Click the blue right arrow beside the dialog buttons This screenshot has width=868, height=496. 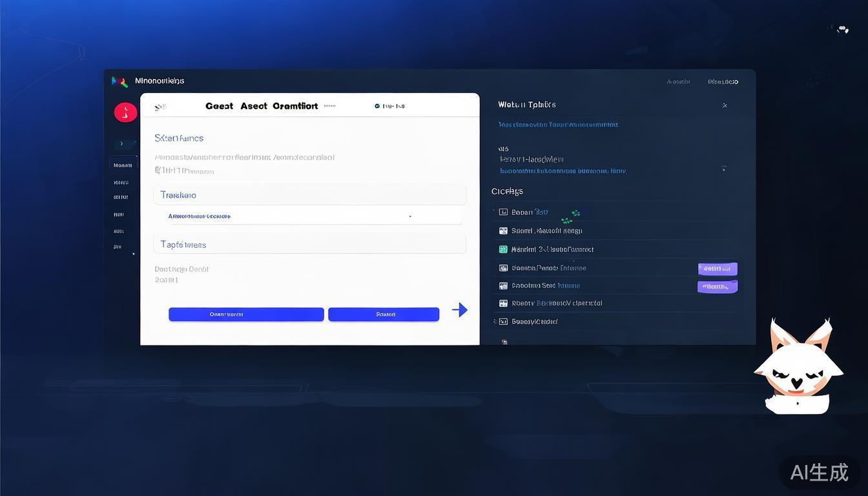(x=459, y=310)
